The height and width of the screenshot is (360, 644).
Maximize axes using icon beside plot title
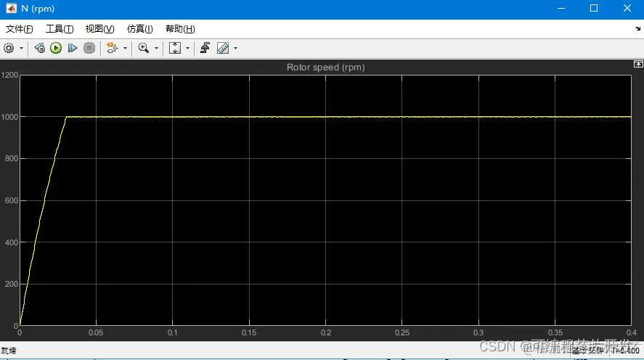[x=638, y=64]
